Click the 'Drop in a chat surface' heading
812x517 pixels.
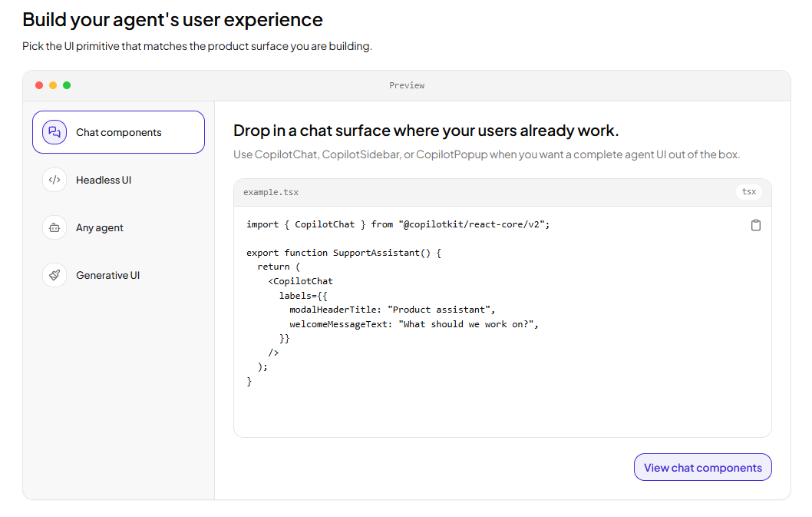click(426, 131)
